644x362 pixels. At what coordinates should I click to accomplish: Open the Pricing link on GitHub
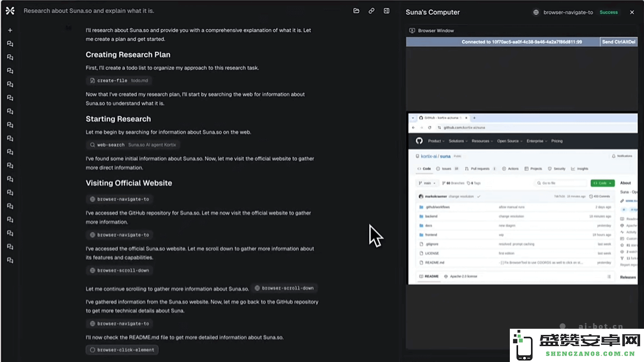557,141
